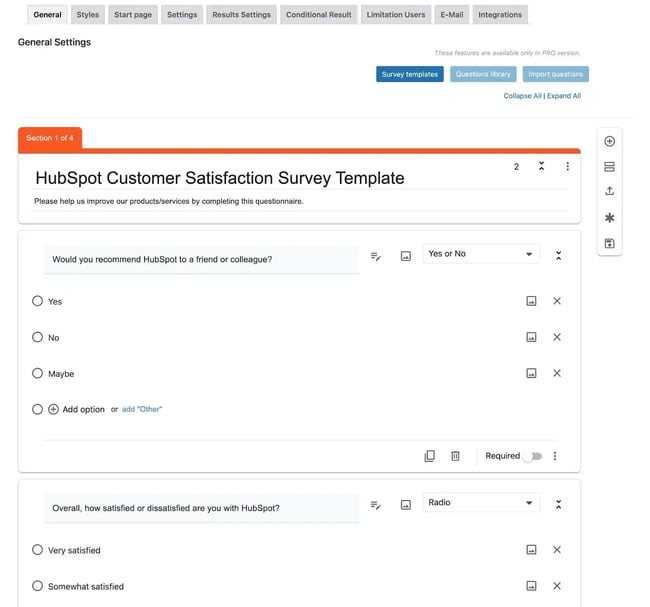Add image to No answer

[531, 337]
